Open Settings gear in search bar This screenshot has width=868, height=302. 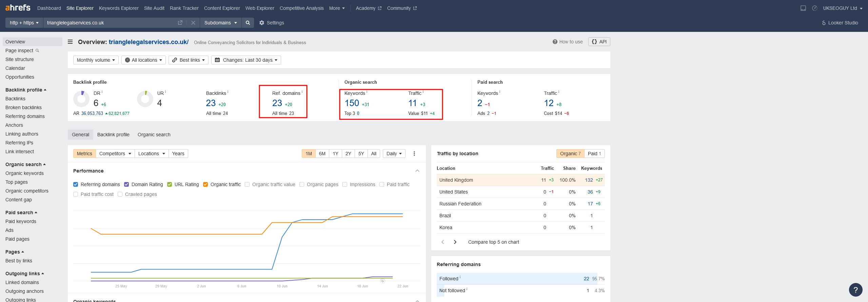(271, 23)
